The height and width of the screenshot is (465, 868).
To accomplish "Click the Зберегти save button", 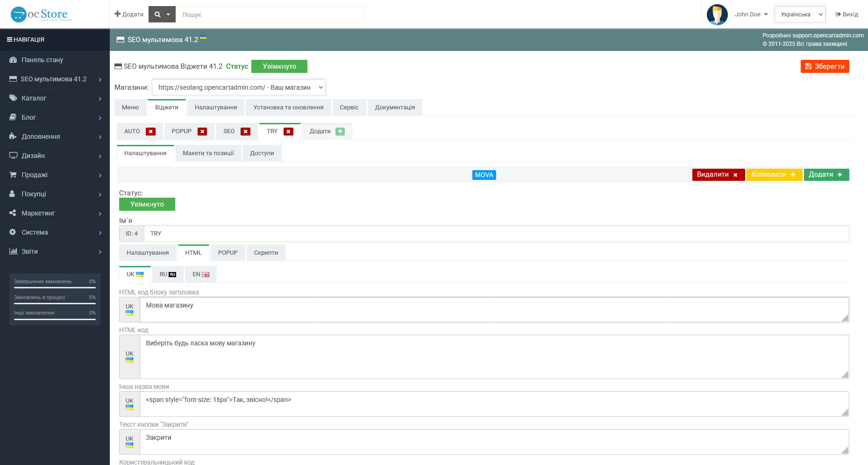I will coord(825,66).
